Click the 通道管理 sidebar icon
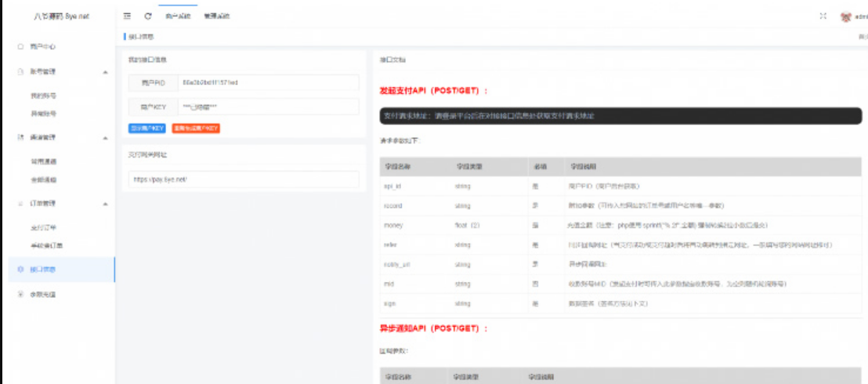Image resolution: width=868 pixels, height=384 pixels. (x=21, y=138)
